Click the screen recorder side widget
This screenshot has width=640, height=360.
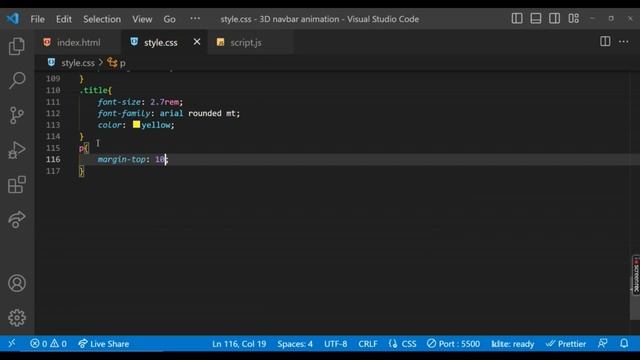(636, 274)
